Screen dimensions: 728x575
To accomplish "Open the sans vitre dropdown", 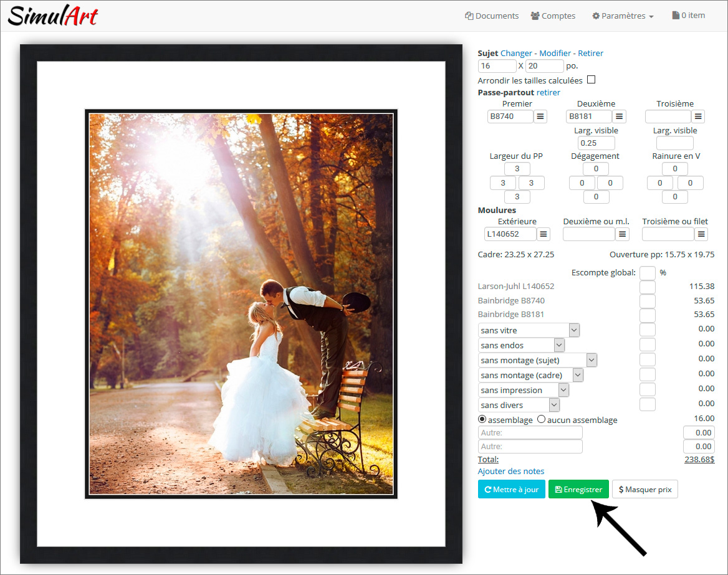I will click(529, 330).
